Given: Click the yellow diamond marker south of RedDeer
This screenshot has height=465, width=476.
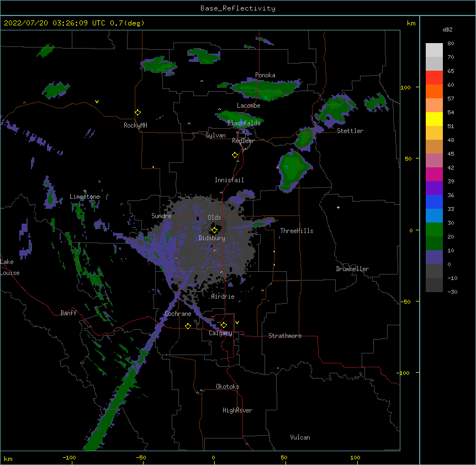Looking at the screenshot, I should (x=235, y=155).
